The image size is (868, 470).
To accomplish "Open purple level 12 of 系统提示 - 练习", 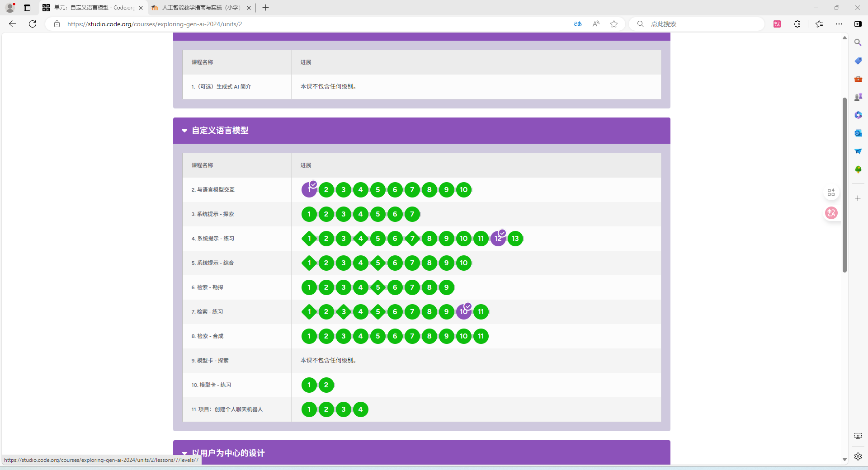I will point(498,239).
